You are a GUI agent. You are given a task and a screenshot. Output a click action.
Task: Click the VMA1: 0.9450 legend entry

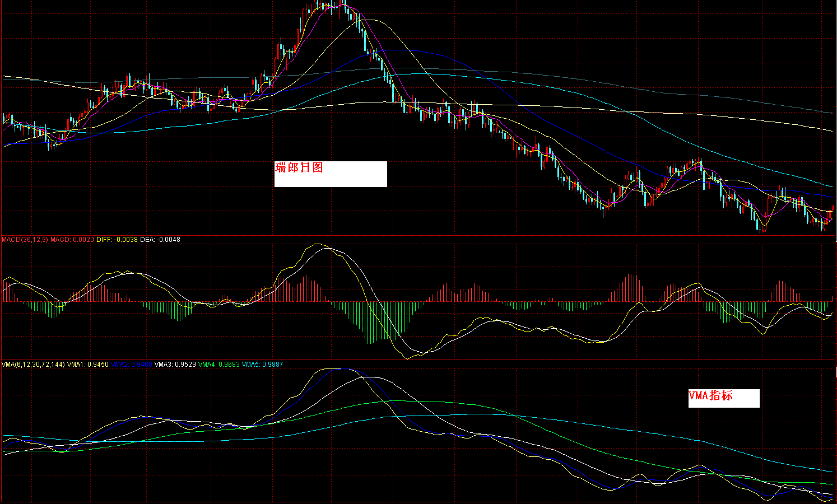point(88,365)
